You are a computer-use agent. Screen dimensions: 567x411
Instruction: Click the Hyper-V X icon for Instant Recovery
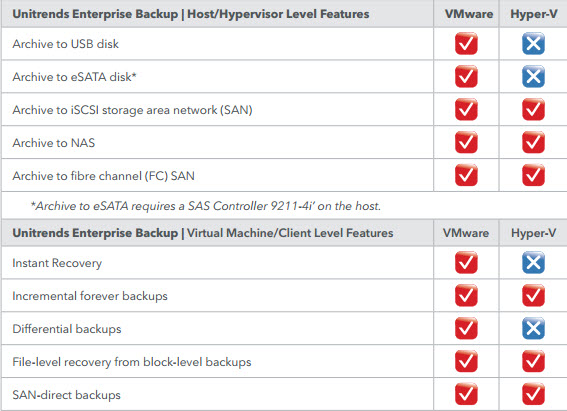[533, 262]
